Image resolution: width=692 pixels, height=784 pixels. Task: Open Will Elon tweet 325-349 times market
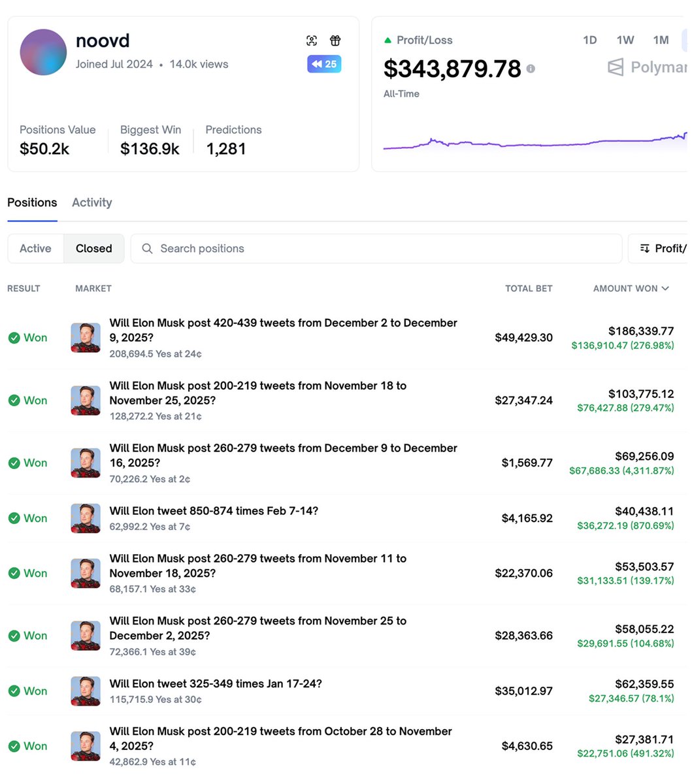point(216,683)
